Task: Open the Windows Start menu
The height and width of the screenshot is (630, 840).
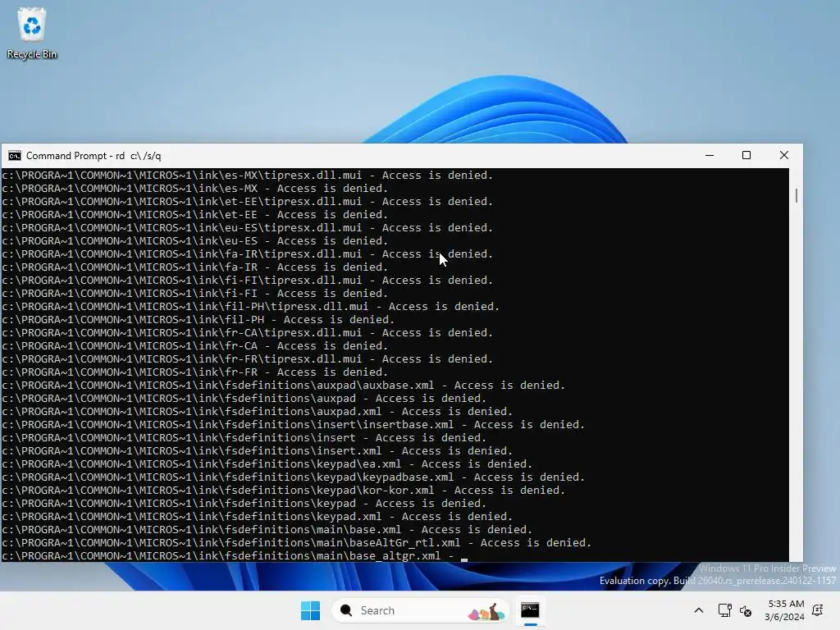Action: tap(310, 610)
